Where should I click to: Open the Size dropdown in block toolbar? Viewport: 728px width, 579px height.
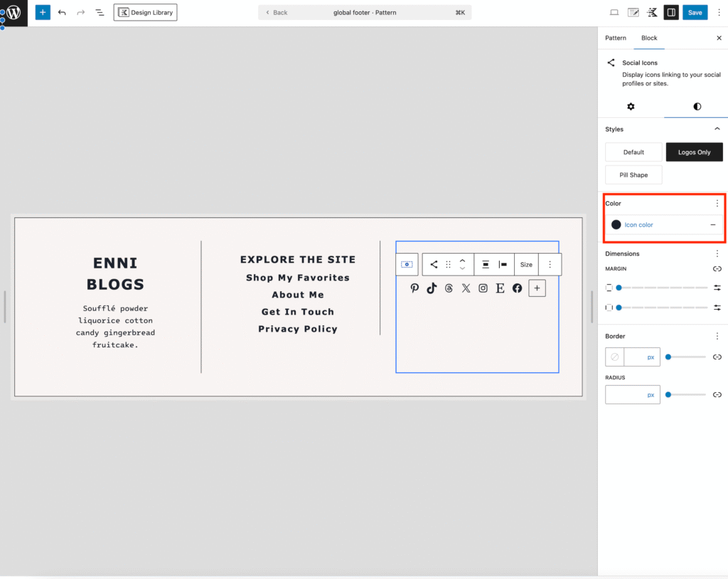click(x=526, y=264)
